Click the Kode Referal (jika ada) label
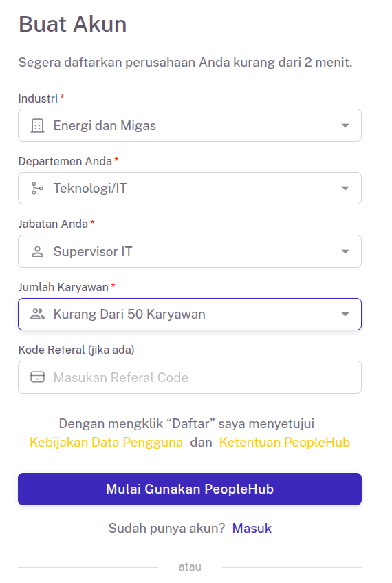 pos(76,350)
